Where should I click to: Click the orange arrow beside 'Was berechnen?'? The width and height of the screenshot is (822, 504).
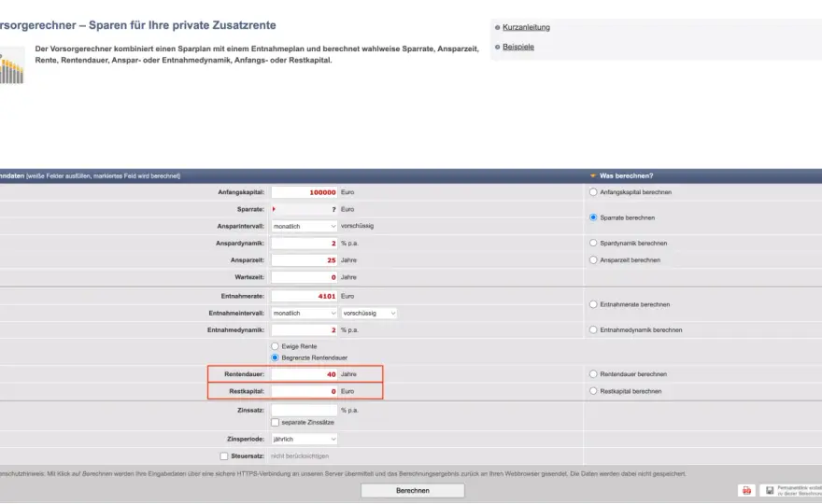click(593, 176)
